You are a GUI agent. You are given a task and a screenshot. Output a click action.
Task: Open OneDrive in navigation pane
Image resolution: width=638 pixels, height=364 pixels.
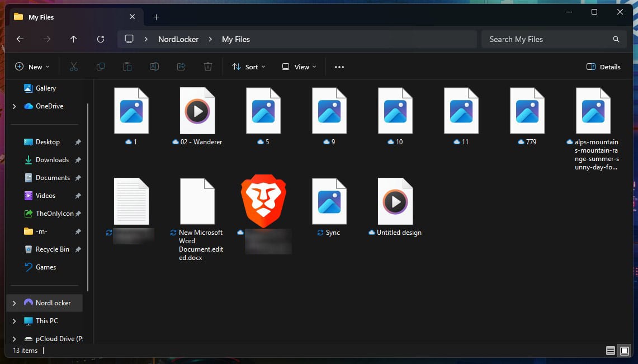[x=48, y=106]
